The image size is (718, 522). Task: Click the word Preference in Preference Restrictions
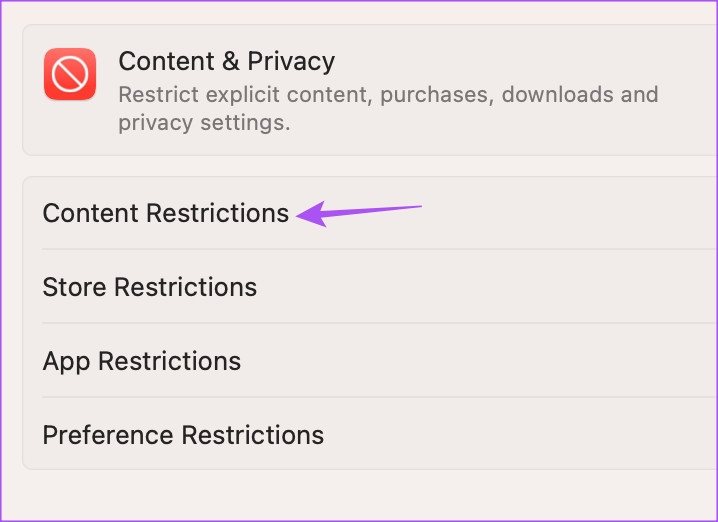(x=108, y=435)
